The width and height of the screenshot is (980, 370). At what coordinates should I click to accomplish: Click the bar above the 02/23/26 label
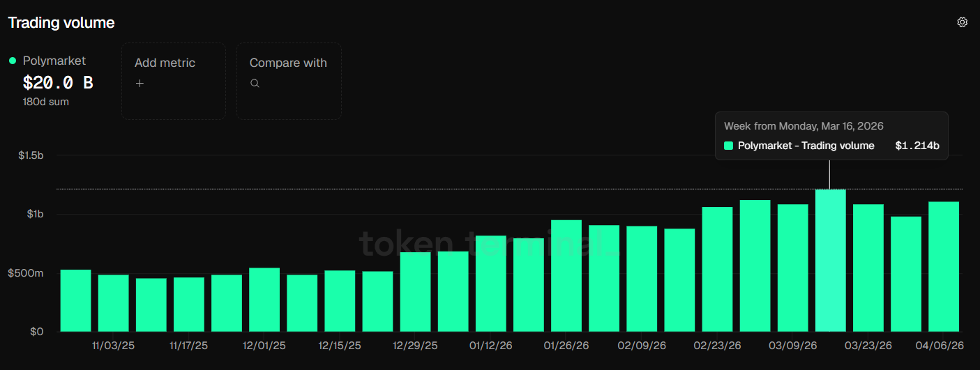pyautogui.click(x=718, y=269)
